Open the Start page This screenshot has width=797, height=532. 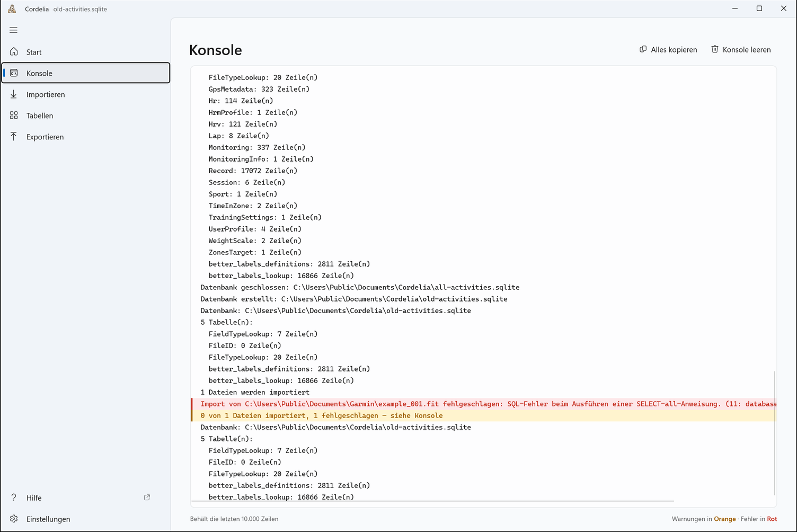click(86, 52)
